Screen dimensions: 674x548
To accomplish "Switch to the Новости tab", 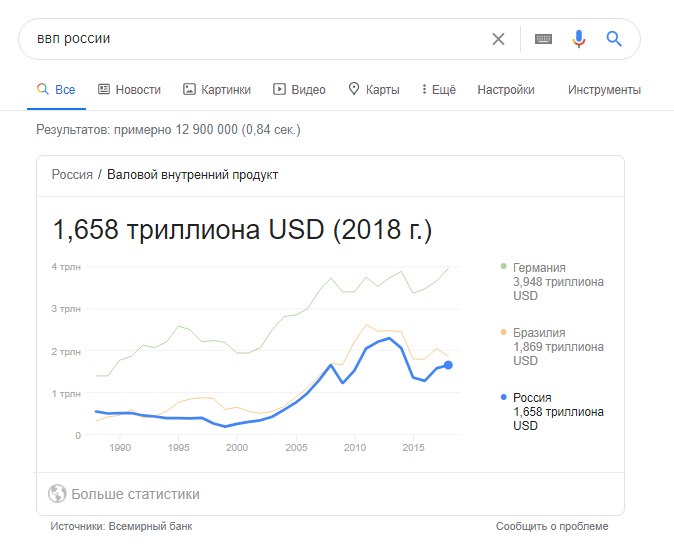I will coord(129,89).
